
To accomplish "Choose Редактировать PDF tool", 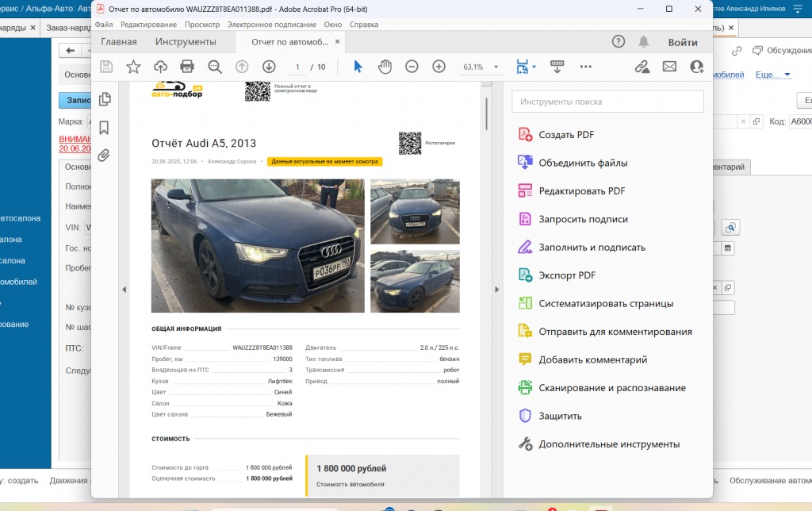I will (x=581, y=191).
